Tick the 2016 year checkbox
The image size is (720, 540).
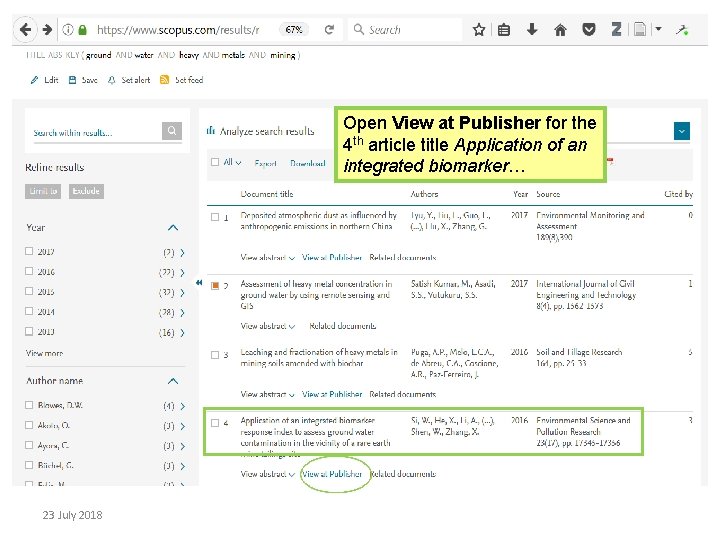coord(29,271)
